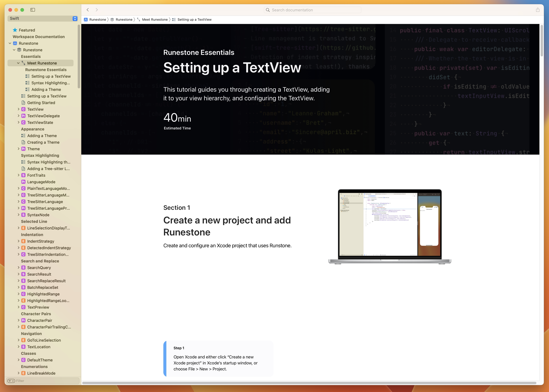This screenshot has width=549, height=392.
Task: Expand the TextView class disclosure arrow
Action: pyautogui.click(x=18, y=109)
